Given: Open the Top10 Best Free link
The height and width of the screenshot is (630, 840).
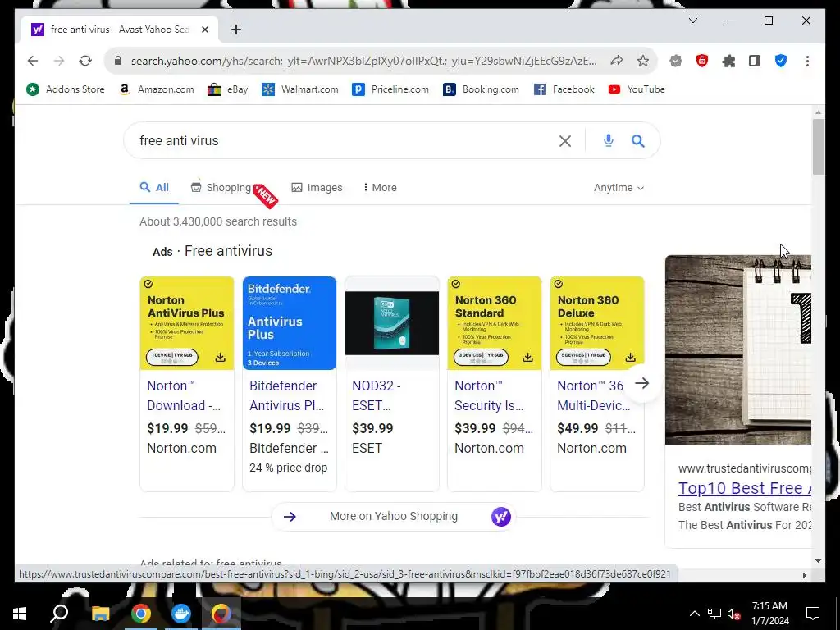Looking at the screenshot, I should (x=745, y=488).
